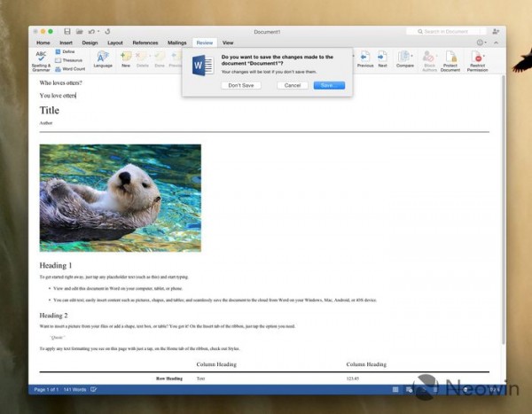Screen dimensions: 532x414
Task: Switch to print layout view icon
Action: (395, 389)
